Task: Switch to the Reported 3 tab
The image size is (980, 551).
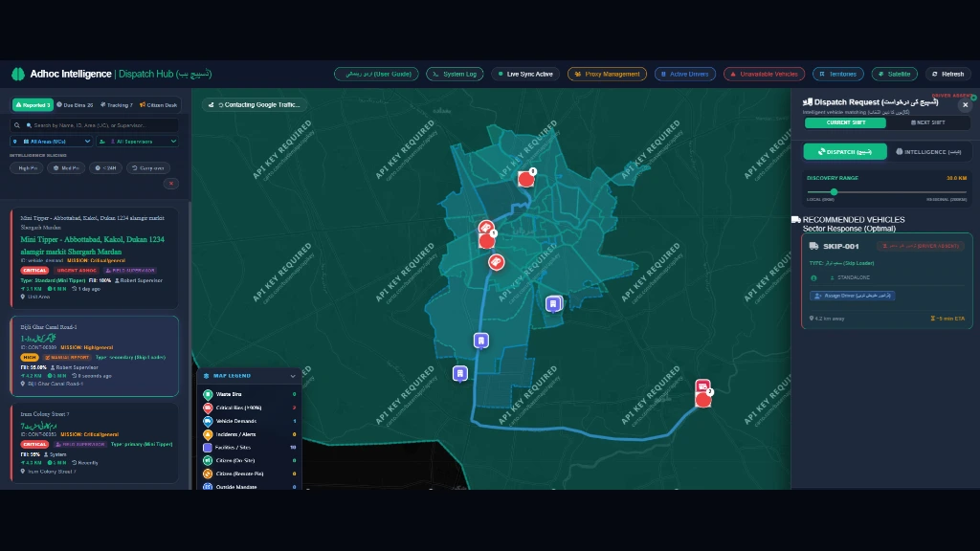Action: [33, 105]
